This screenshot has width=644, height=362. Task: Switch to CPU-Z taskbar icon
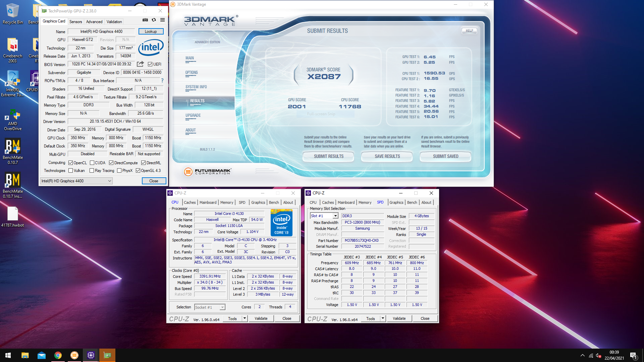point(91,355)
